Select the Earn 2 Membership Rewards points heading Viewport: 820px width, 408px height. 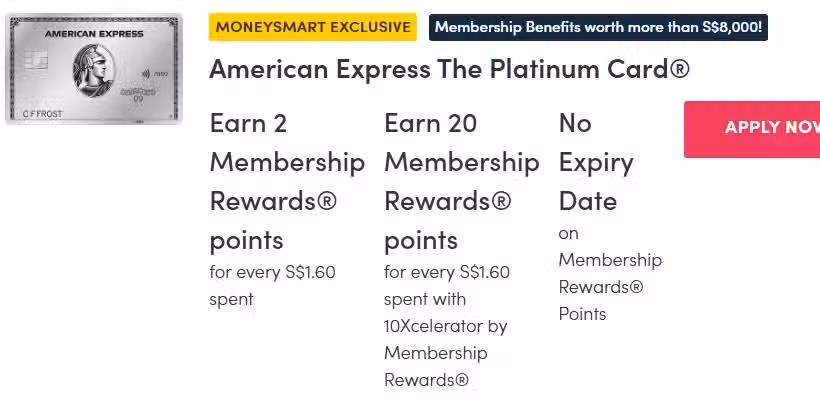point(287,182)
